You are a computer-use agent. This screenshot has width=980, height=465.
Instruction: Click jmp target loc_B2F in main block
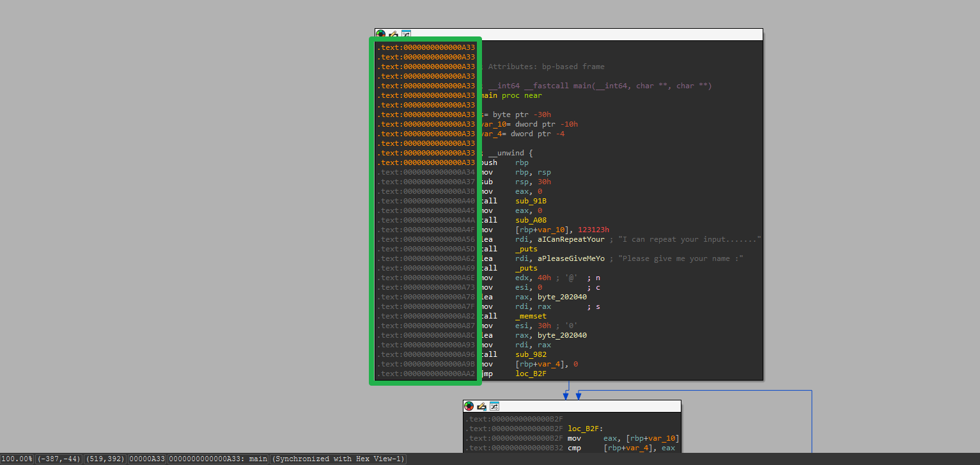pyautogui.click(x=531, y=374)
